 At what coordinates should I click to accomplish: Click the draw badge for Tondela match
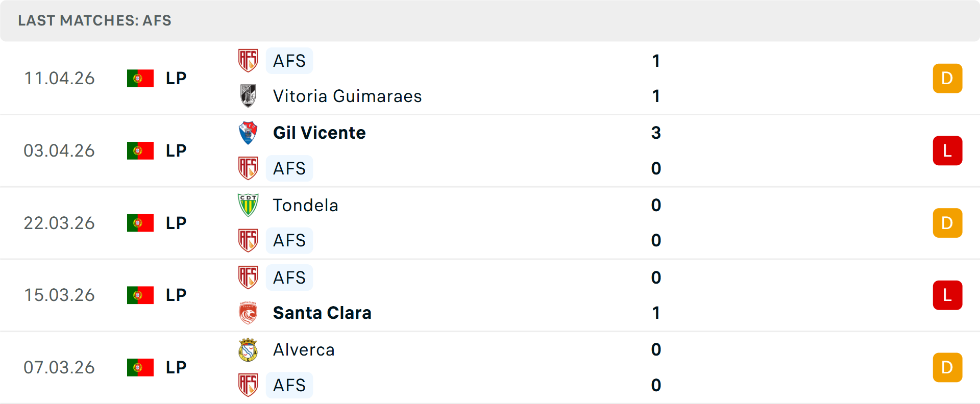click(x=947, y=223)
